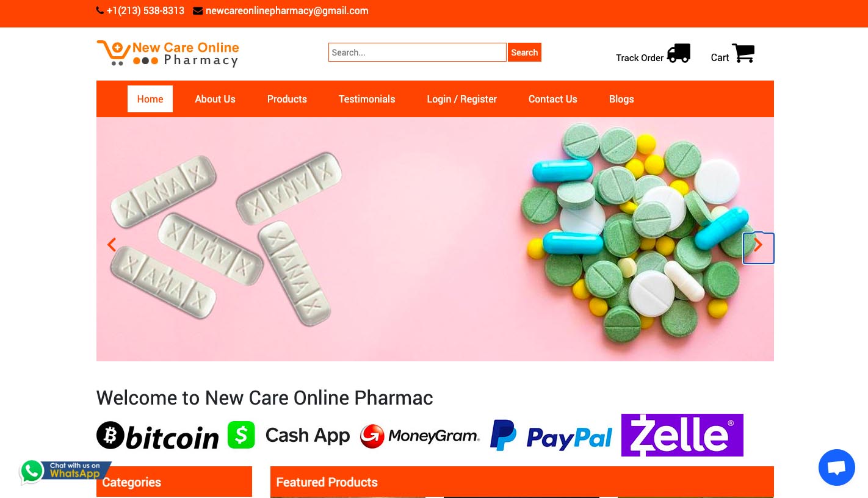Viewport: 868px width, 498px height.
Task: Focus the Search... input field
Action: (418, 52)
